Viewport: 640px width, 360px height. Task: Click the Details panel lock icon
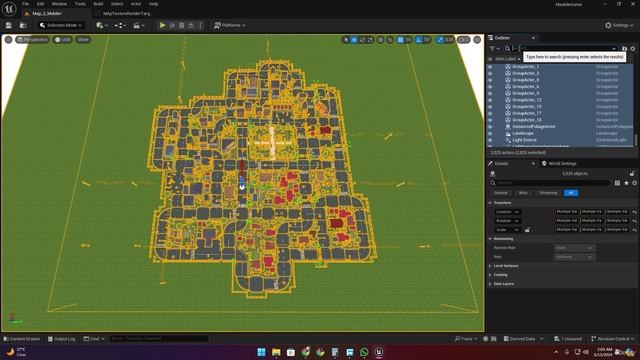(x=632, y=174)
